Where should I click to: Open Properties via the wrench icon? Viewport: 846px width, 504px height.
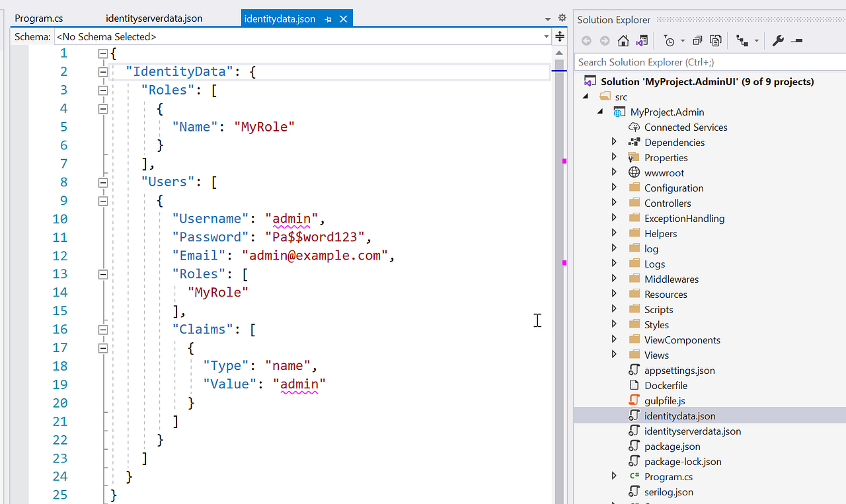pos(779,40)
